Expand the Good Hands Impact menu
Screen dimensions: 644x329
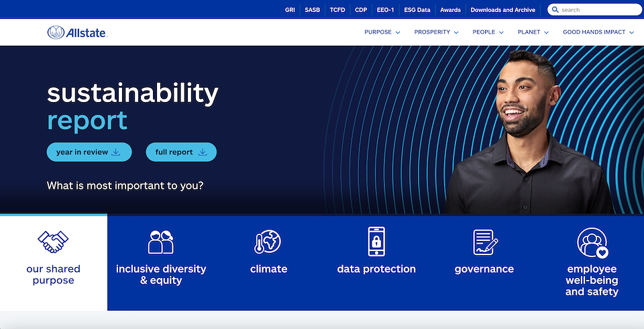point(598,32)
